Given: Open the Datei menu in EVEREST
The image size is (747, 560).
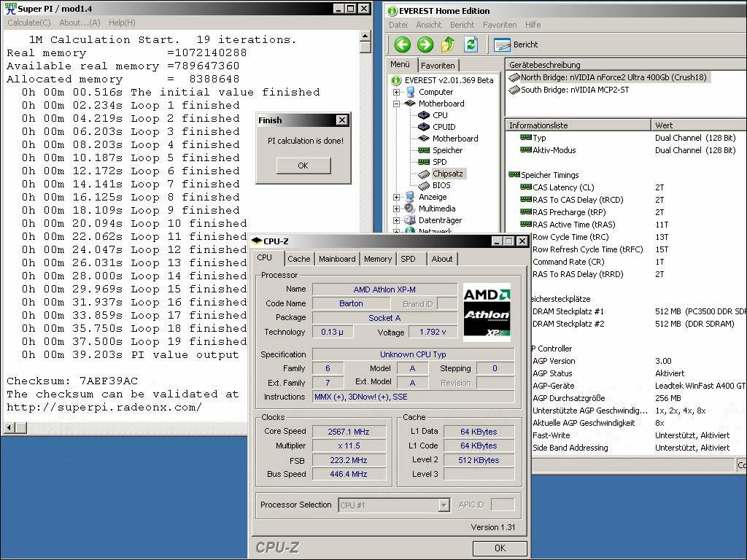Looking at the screenshot, I should point(398,25).
